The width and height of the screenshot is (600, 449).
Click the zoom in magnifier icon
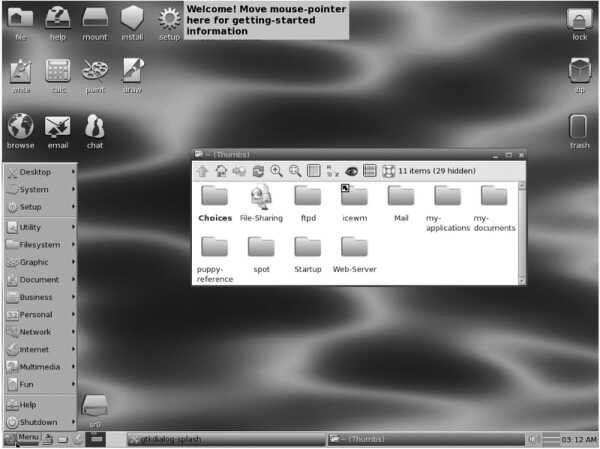pyautogui.click(x=276, y=171)
